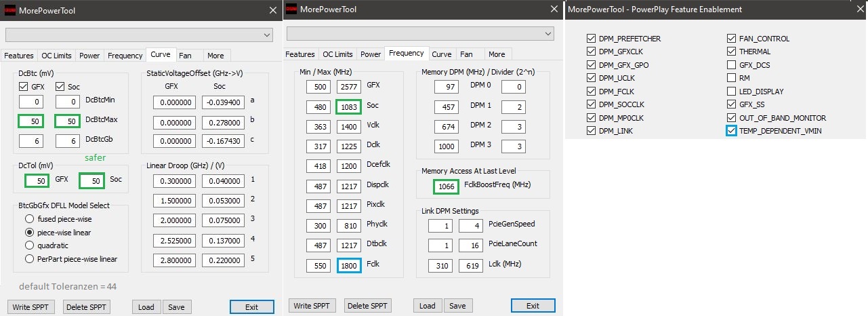868x316 pixels.
Task: Toggle GFX_SS feature checkbox
Action: 732,104
